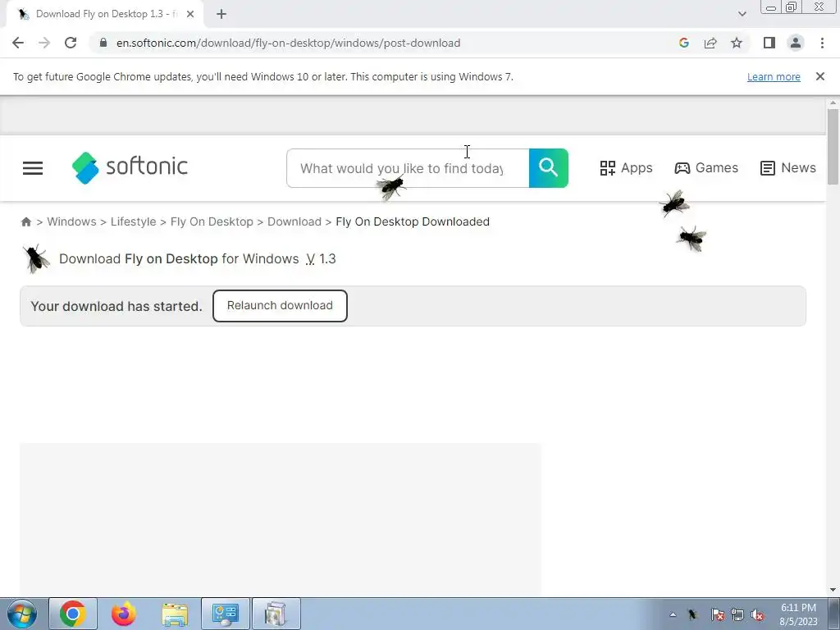The image size is (840, 630).
Task: Bookmark this page with the star
Action: (737, 43)
